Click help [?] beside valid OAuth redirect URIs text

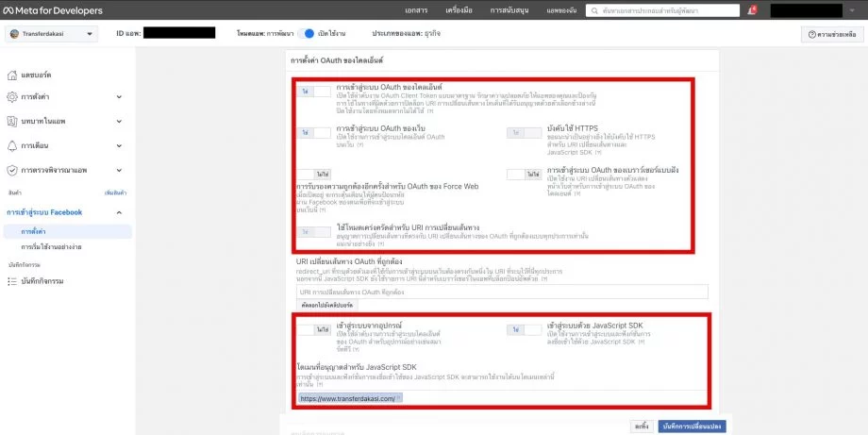click(x=544, y=279)
